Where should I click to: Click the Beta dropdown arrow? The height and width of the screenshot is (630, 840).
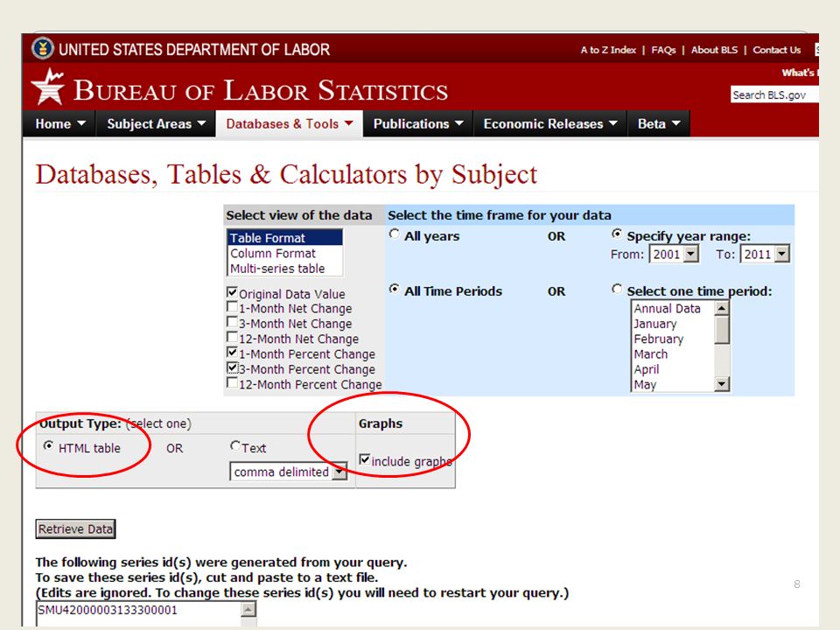click(x=676, y=123)
